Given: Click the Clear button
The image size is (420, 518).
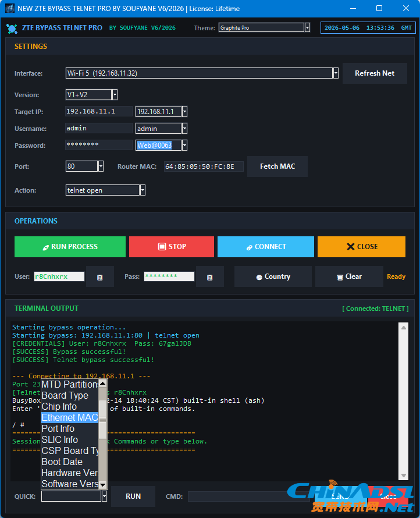Looking at the screenshot, I should coord(350,276).
